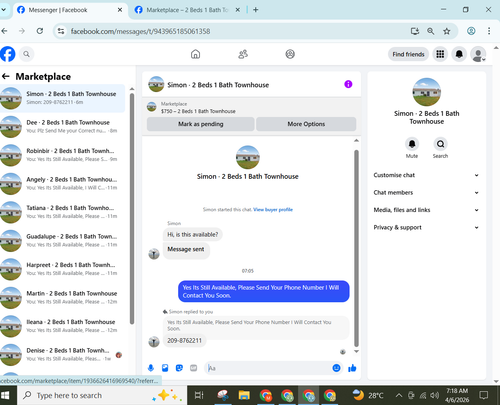
Task: Search in conversation icon
Action: [x=440, y=144]
